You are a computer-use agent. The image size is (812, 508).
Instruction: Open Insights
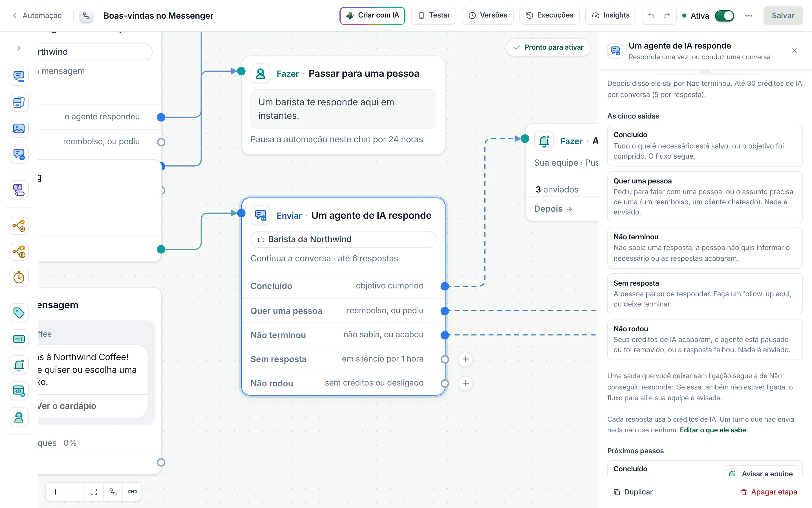(610, 16)
